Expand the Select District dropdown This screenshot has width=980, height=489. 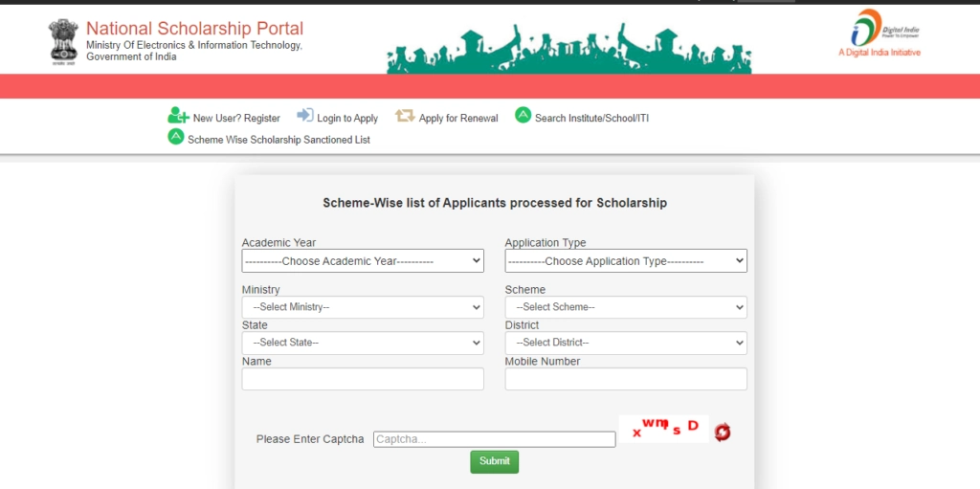626,343
